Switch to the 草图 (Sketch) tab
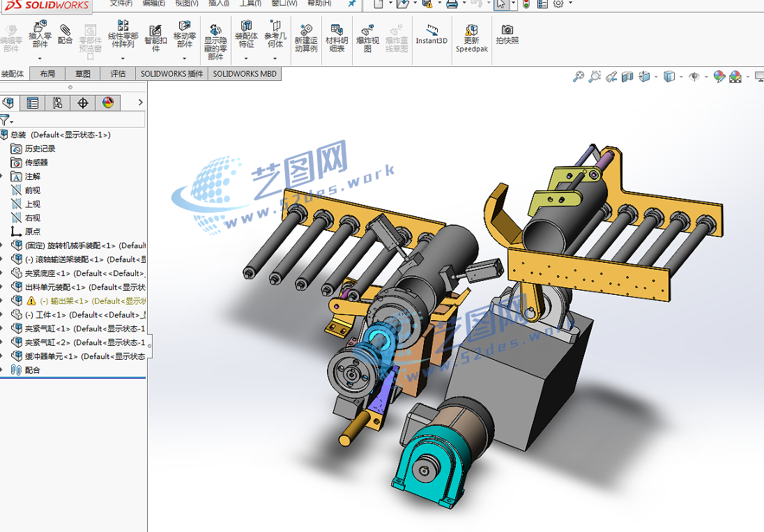This screenshot has height=532, width=764. click(x=83, y=74)
